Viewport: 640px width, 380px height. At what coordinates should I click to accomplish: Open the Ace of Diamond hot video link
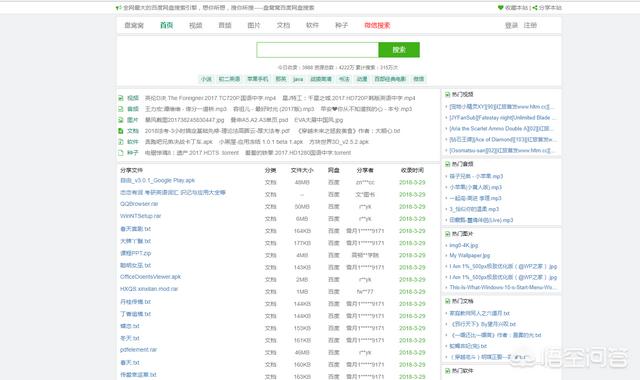click(x=503, y=140)
